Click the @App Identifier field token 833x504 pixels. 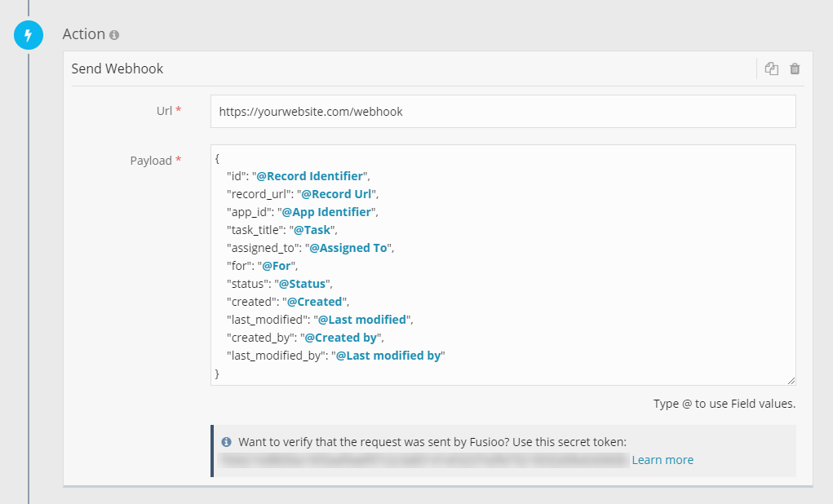(x=333, y=212)
